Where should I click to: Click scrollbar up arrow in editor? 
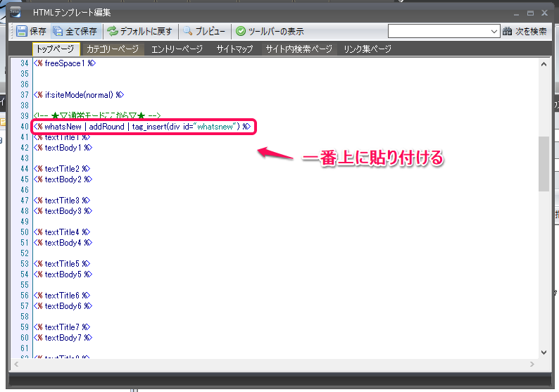pyautogui.click(x=544, y=63)
